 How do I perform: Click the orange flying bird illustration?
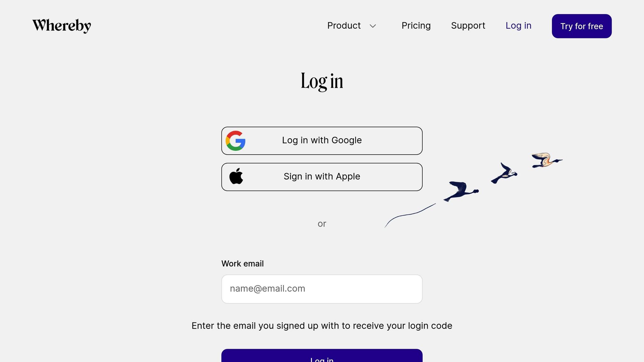point(547,160)
